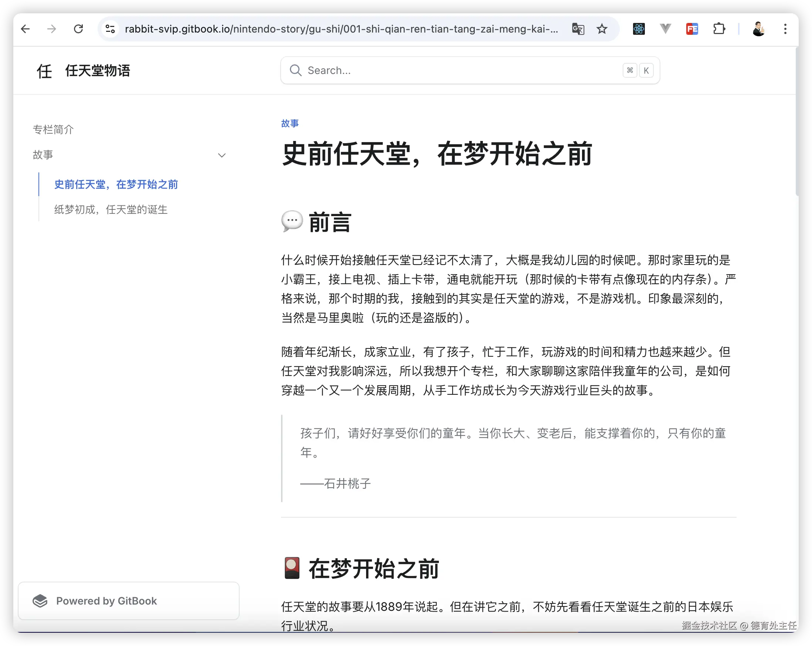The width and height of the screenshot is (812, 646).
Task: Click the browser forward arrow
Action: click(x=52, y=29)
